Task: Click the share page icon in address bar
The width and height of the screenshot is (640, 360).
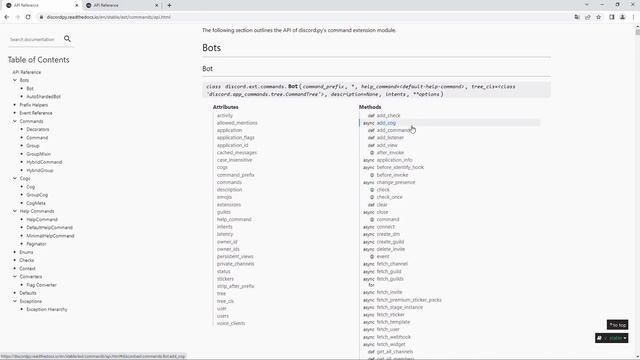Action: pos(588,17)
